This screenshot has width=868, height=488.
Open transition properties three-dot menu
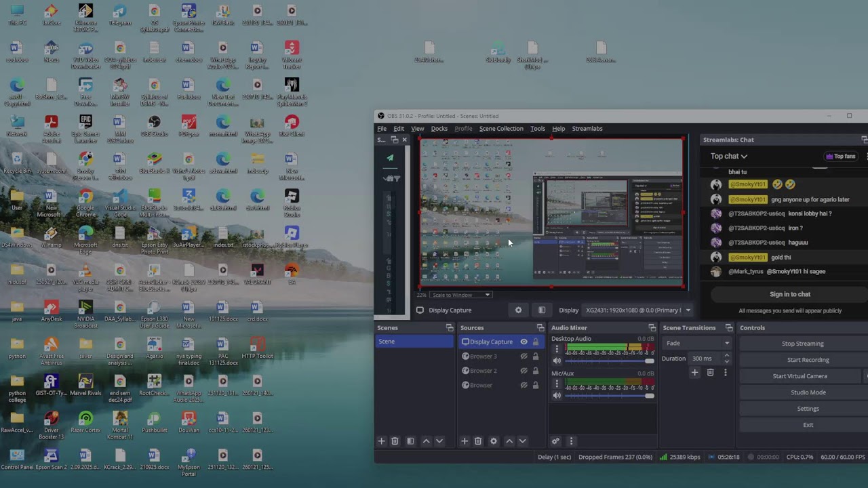tap(725, 372)
